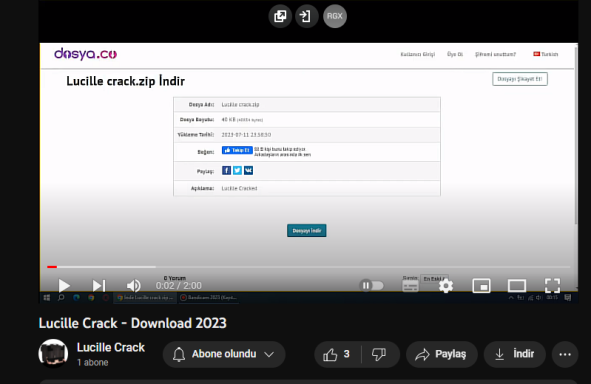The image size is (591, 384).
Task: Seek along the video progress bar
Action: (x=308, y=267)
